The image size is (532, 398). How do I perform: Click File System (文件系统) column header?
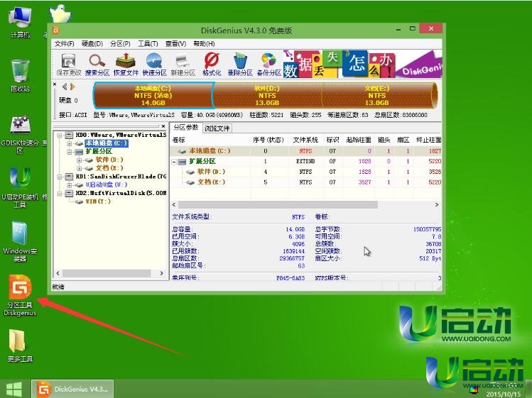[305, 140]
